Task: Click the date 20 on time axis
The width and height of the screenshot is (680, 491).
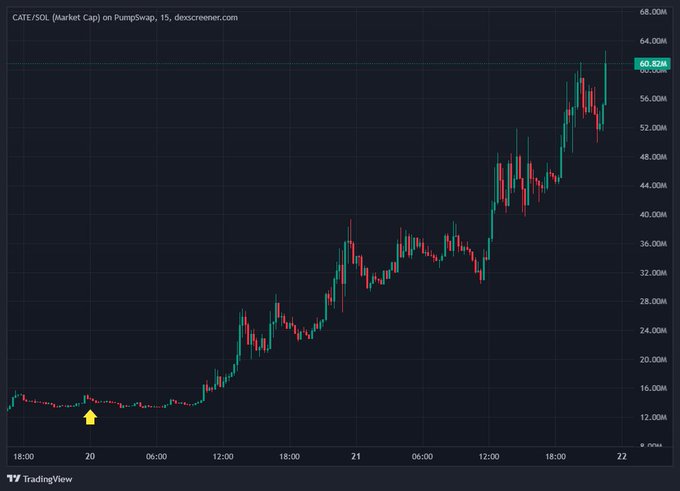Action: click(x=90, y=456)
